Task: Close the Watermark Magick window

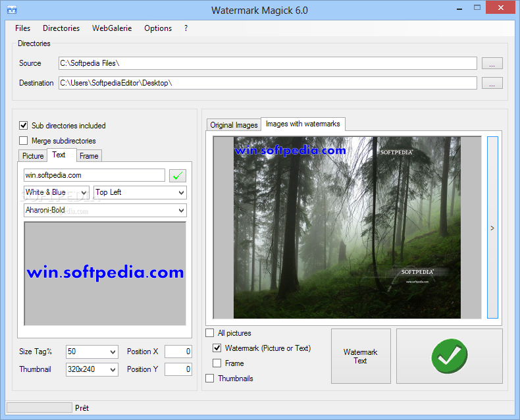Action: (501, 8)
